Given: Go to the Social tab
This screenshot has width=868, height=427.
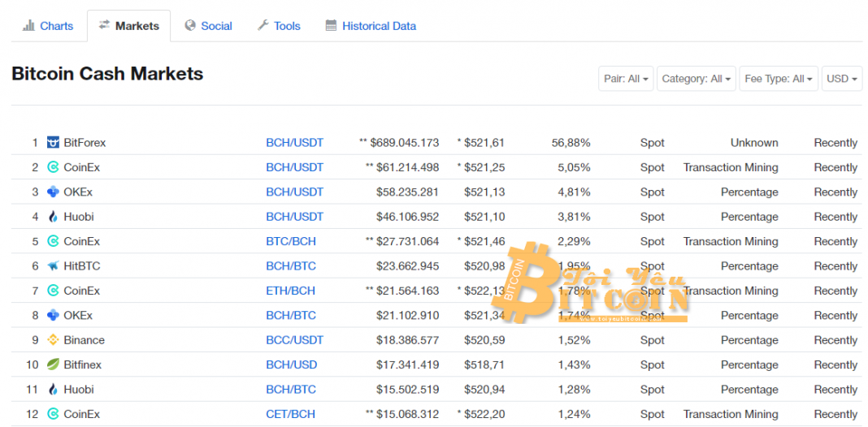Looking at the screenshot, I should [209, 26].
